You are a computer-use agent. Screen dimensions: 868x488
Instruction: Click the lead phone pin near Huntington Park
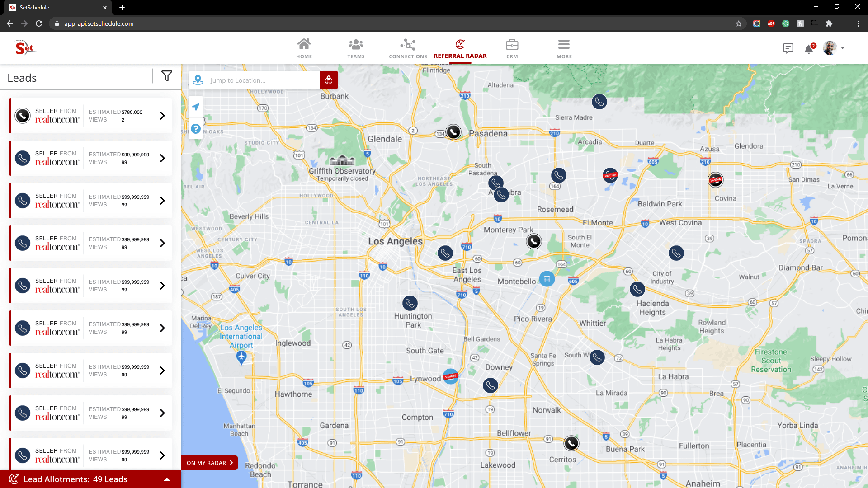tap(410, 303)
